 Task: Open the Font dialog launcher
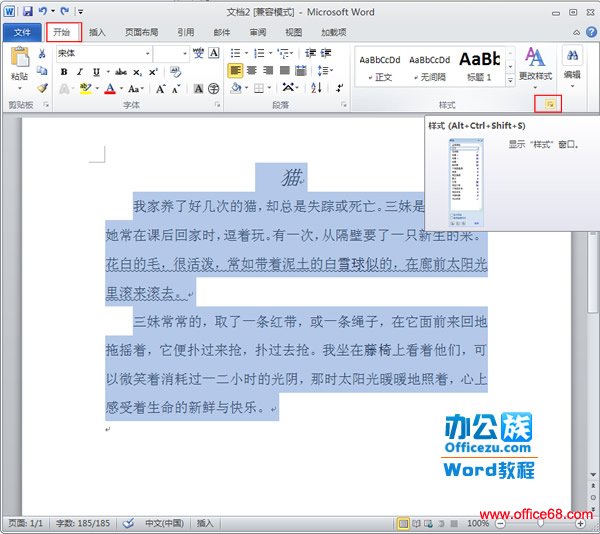pos(217,104)
